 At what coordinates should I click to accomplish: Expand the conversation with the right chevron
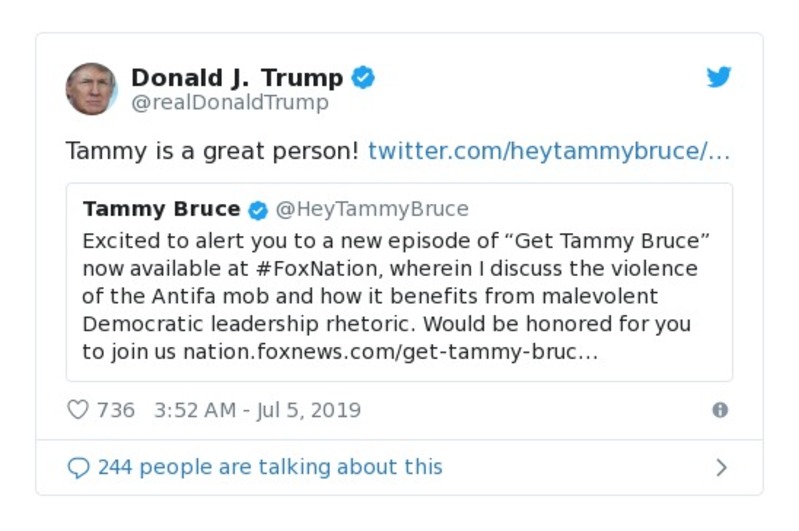tap(721, 467)
